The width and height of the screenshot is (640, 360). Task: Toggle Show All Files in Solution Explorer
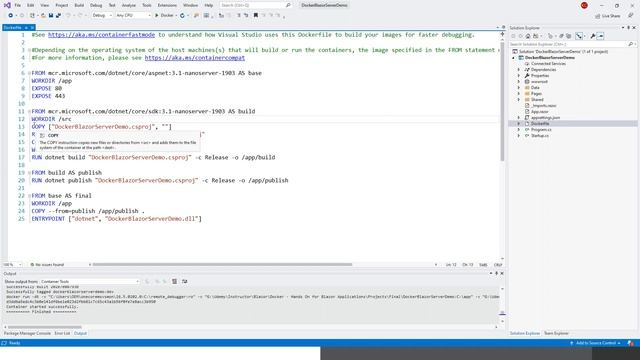[x=568, y=36]
